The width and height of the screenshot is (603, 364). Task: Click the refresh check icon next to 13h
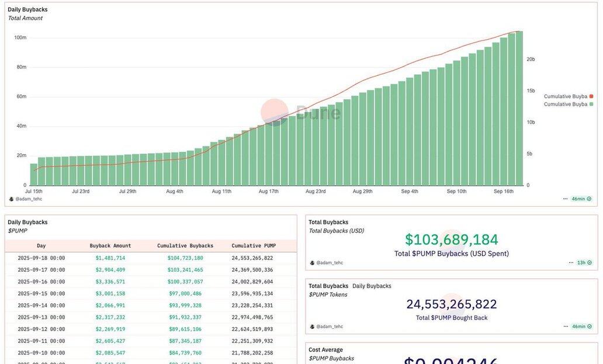pyautogui.click(x=589, y=263)
